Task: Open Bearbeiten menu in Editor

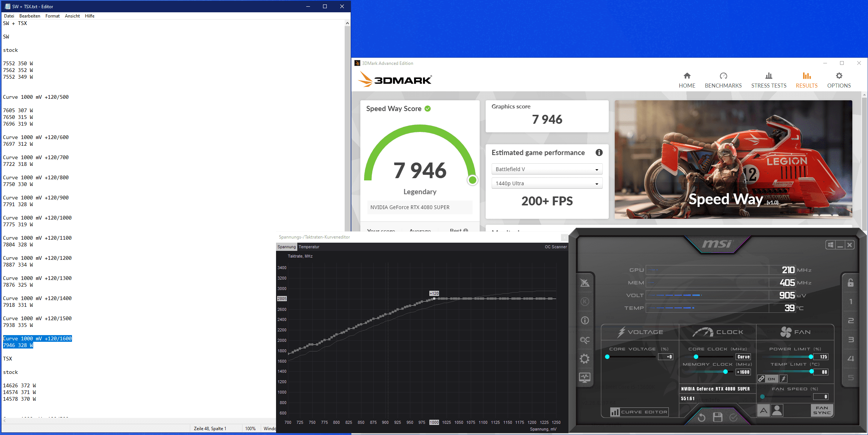Action: [x=30, y=16]
